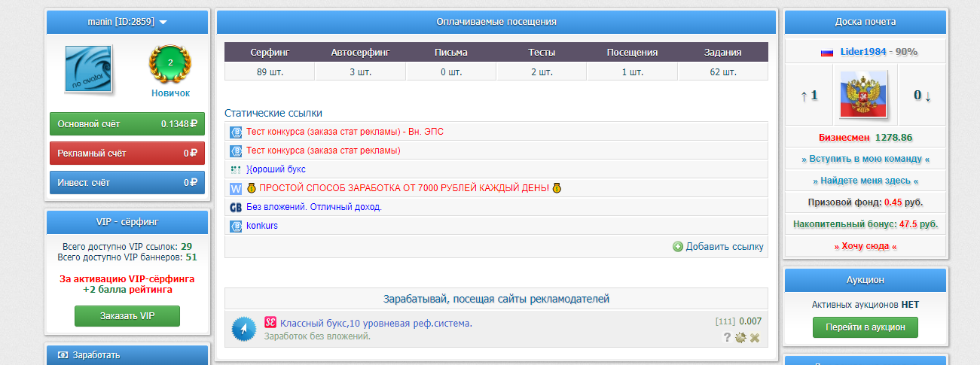Click the Перейти в аукцион button

[865, 327]
